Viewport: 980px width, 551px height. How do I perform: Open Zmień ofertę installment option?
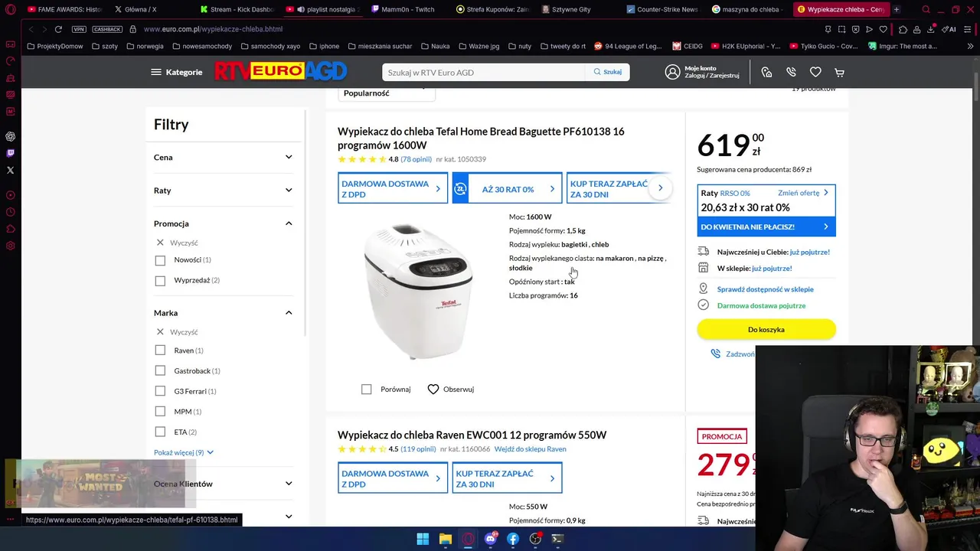click(x=803, y=193)
